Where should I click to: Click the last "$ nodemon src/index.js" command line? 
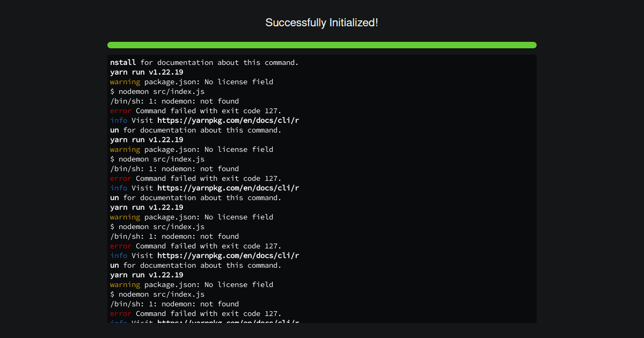click(x=157, y=295)
